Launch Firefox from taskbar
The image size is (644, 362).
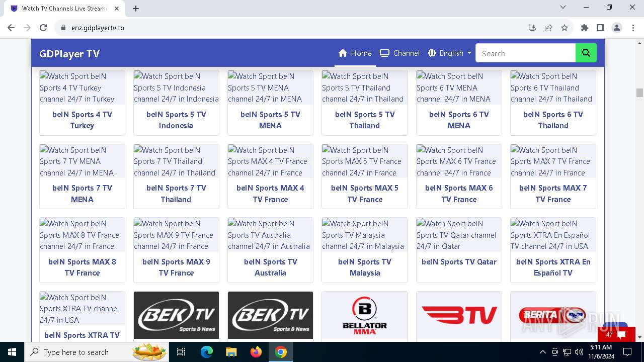[x=256, y=352]
